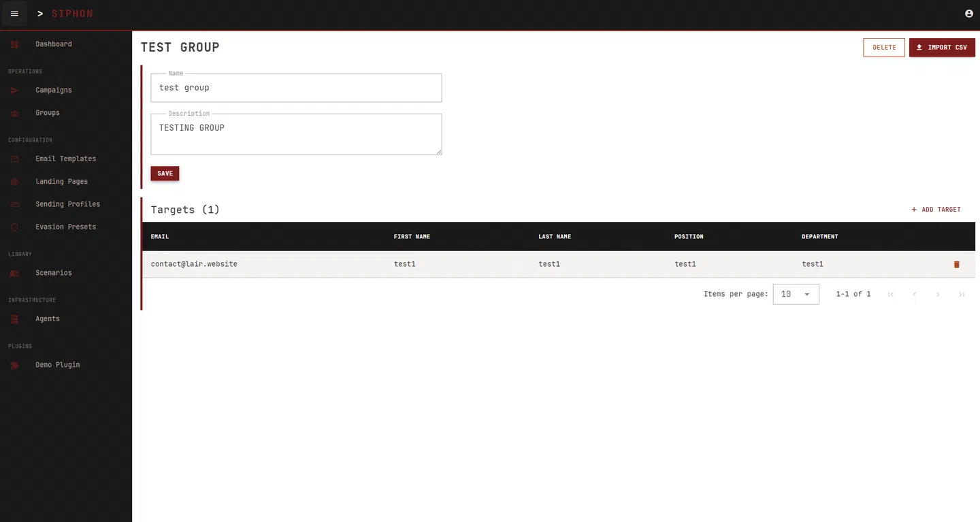Open Email Templates section
Image resolution: width=980 pixels, height=522 pixels.
pos(66,159)
